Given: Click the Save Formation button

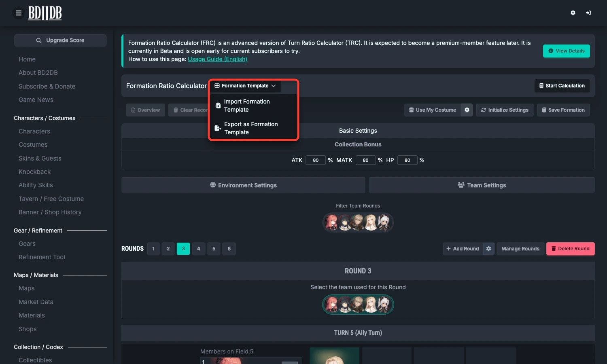Looking at the screenshot, I should point(563,110).
